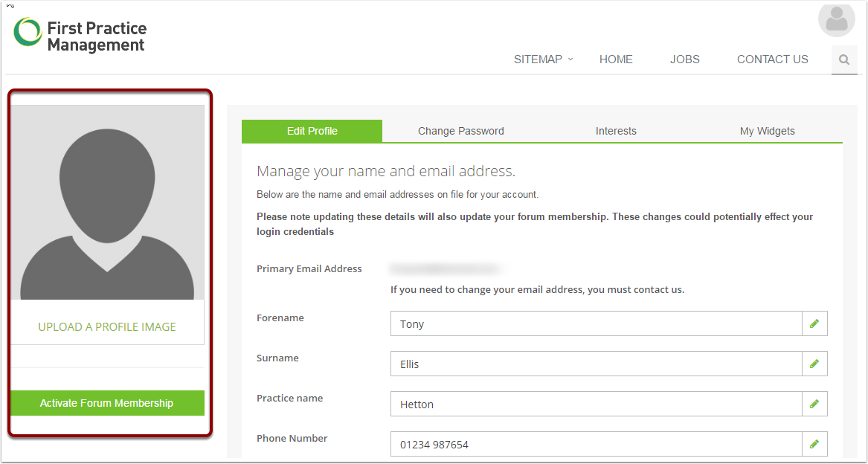Click the search magnifier icon
The height and width of the screenshot is (464, 868).
[x=844, y=60]
